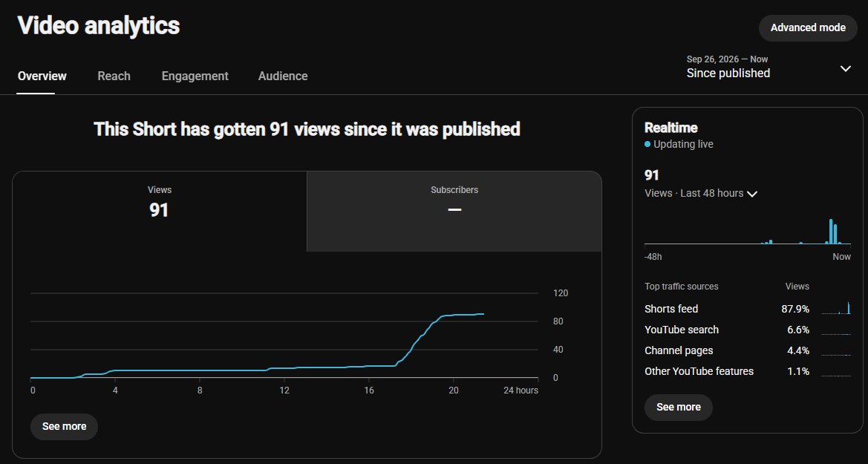This screenshot has height=464, width=868.
Task: Click the -48h label under realtime chart
Action: point(653,257)
